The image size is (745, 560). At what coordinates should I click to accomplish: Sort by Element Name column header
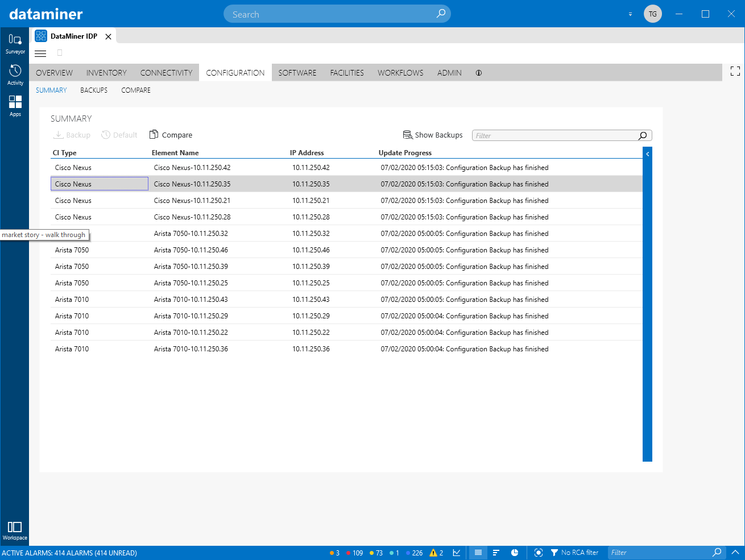175,153
